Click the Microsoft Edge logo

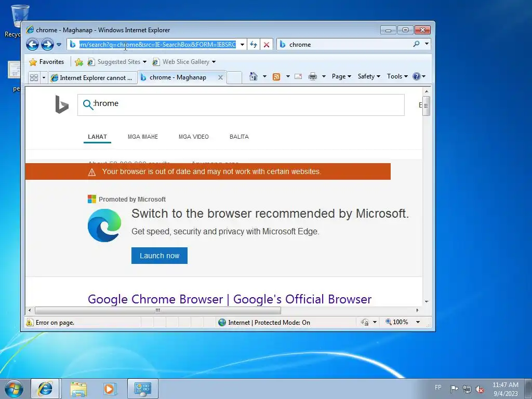tap(104, 225)
